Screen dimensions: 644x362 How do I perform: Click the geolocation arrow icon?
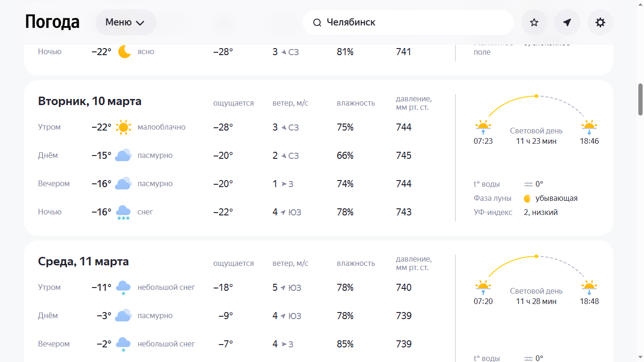567,23
